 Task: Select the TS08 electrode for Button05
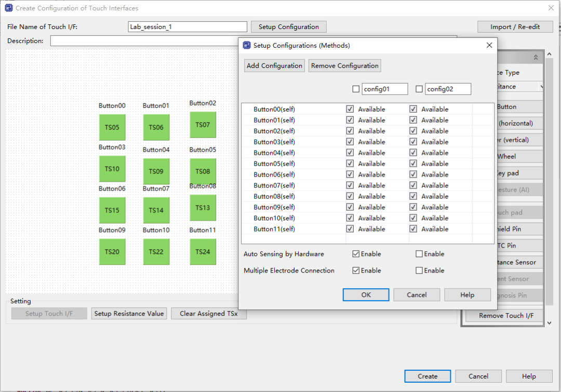click(203, 171)
